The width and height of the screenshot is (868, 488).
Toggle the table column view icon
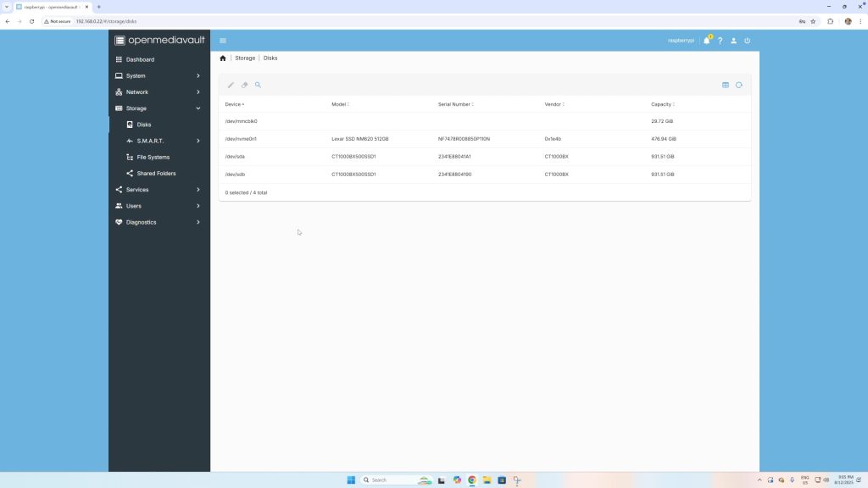pos(726,85)
